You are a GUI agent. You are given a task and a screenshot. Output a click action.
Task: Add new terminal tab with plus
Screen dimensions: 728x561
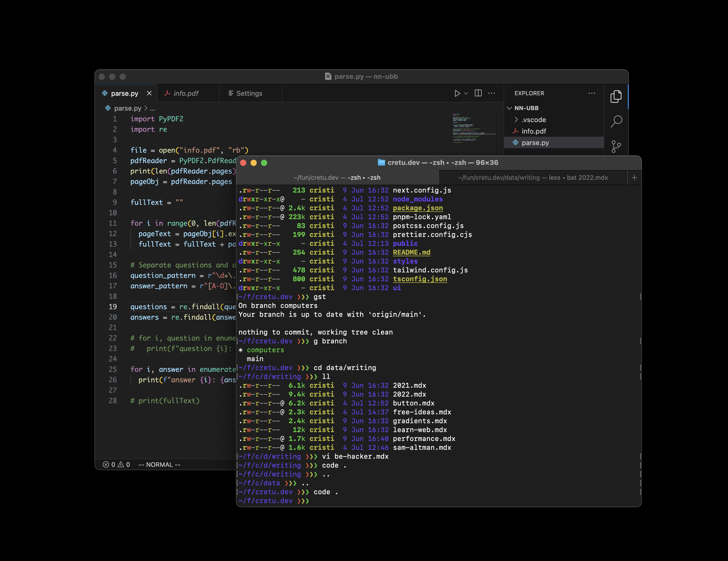(634, 178)
